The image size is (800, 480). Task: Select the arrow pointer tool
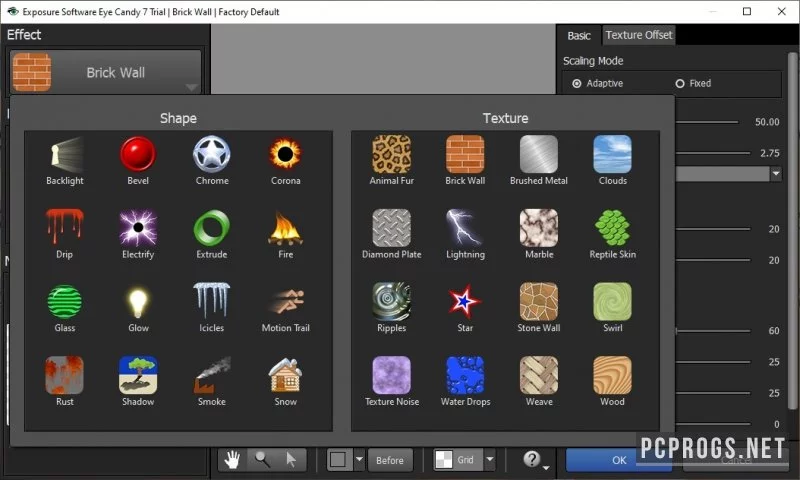[x=291, y=460]
